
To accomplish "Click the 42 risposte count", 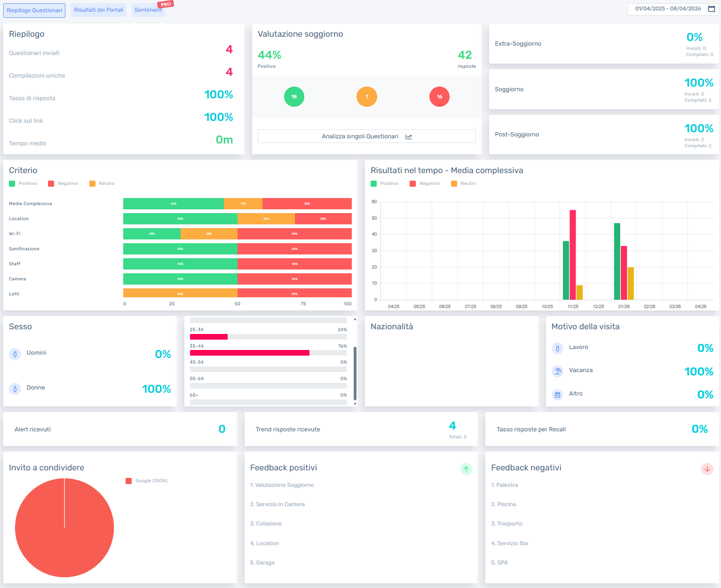I will [x=465, y=55].
